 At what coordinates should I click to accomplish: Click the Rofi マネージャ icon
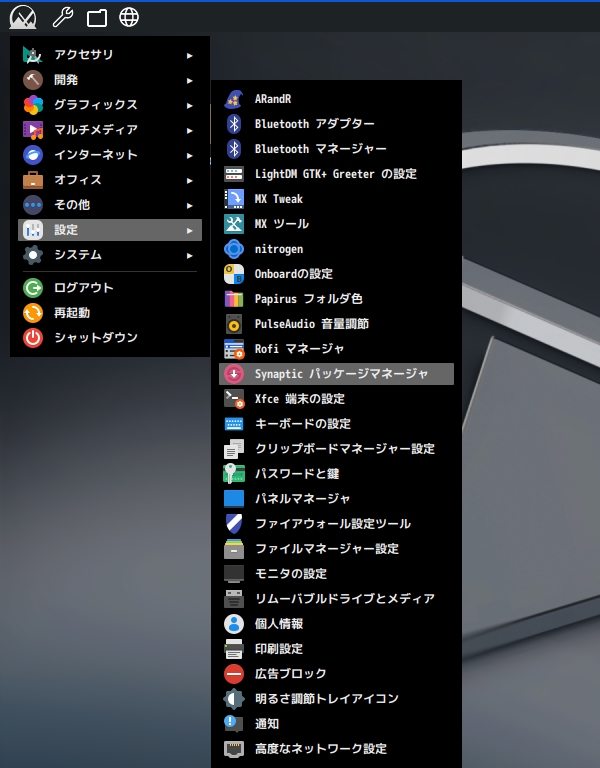[234, 349]
